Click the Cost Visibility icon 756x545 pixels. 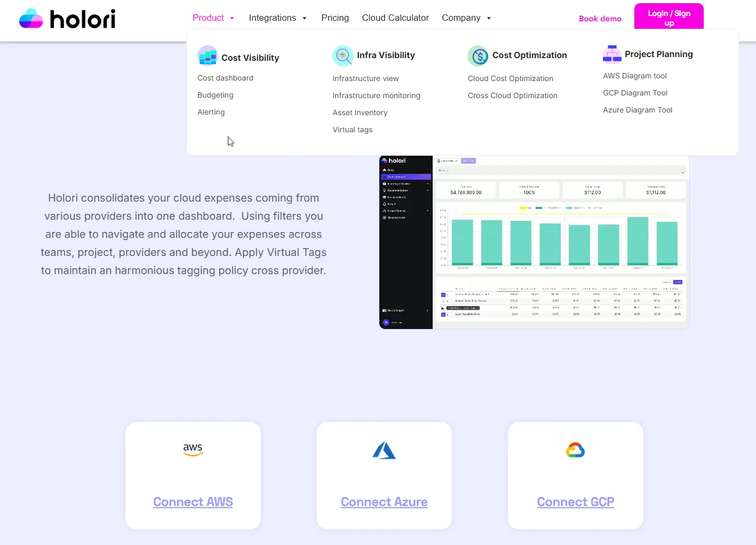pos(208,56)
